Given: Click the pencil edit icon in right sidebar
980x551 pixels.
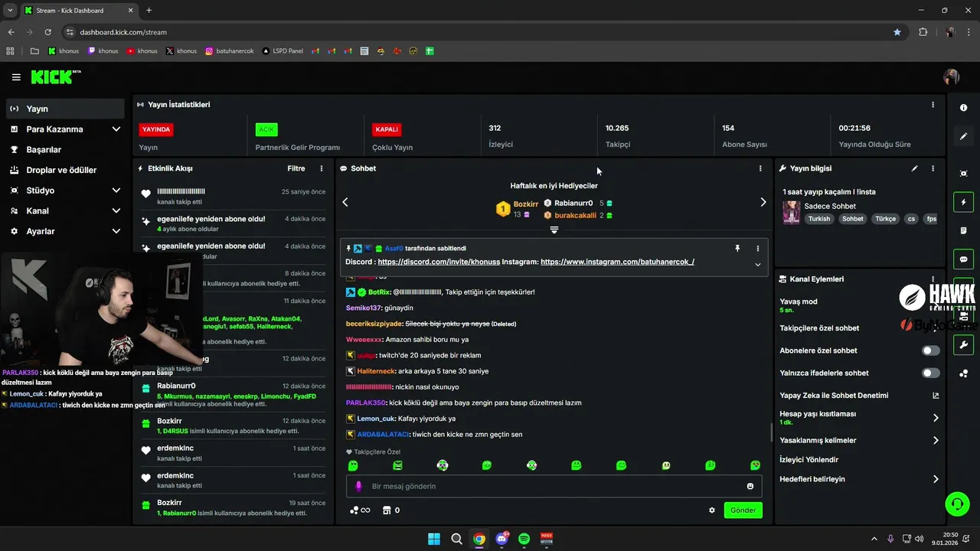Looking at the screenshot, I should click(x=963, y=136).
